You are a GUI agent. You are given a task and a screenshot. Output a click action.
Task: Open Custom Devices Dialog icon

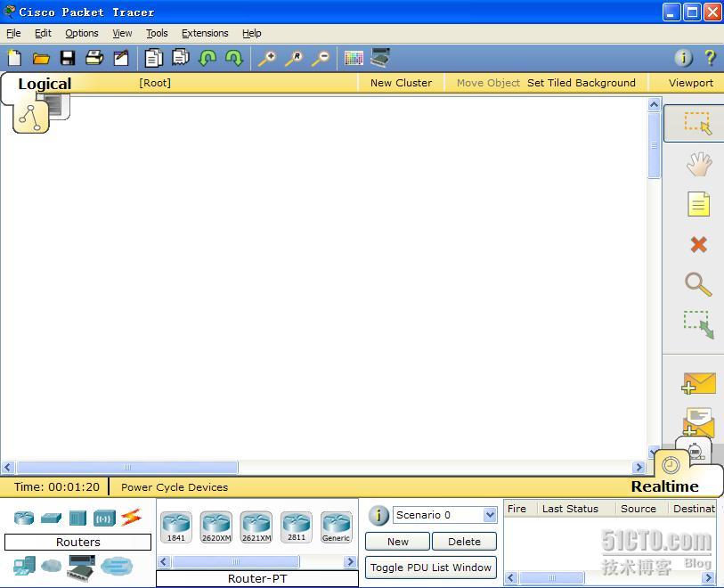(380, 58)
